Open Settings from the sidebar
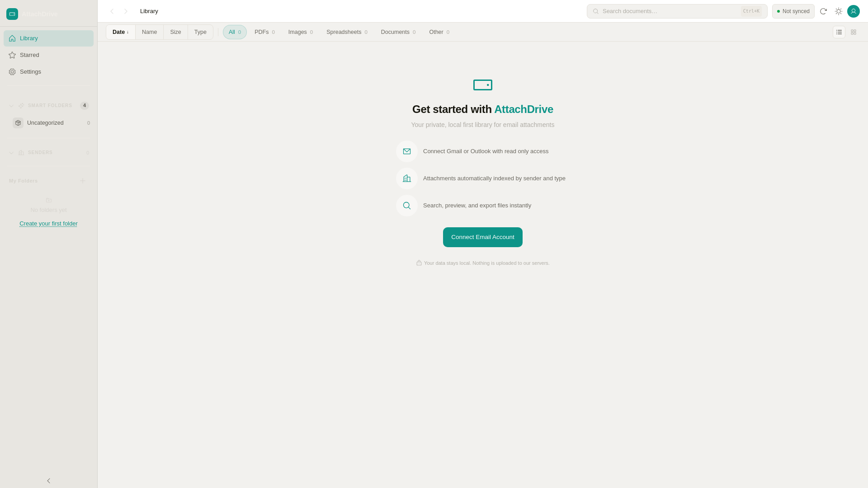 pyautogui.click(x=48, y=72)
